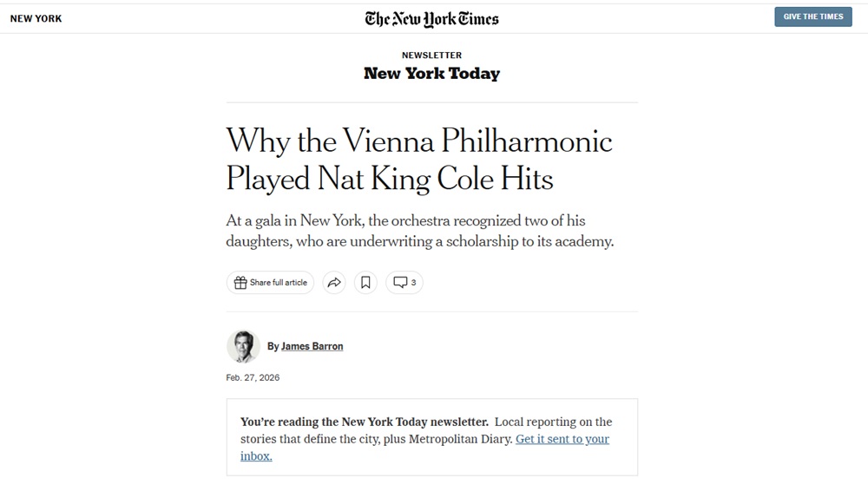
Task: Click James Barron's author headshot photo
Action: pyautogui.click(x=243, y=346)
